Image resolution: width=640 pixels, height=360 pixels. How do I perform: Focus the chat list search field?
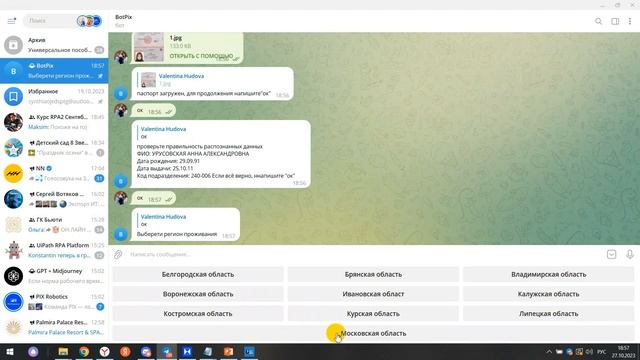[49, 20]
